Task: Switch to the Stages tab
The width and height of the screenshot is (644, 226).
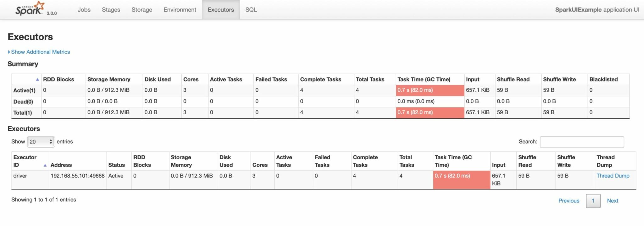Action: tap(111, 10)
